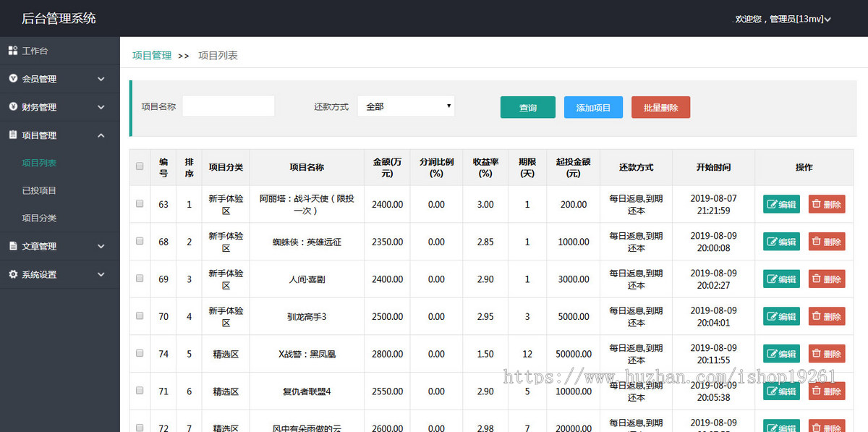Expand the 文章管理 chevron
This screenshot has height=432, width=868.
[101, 247]
